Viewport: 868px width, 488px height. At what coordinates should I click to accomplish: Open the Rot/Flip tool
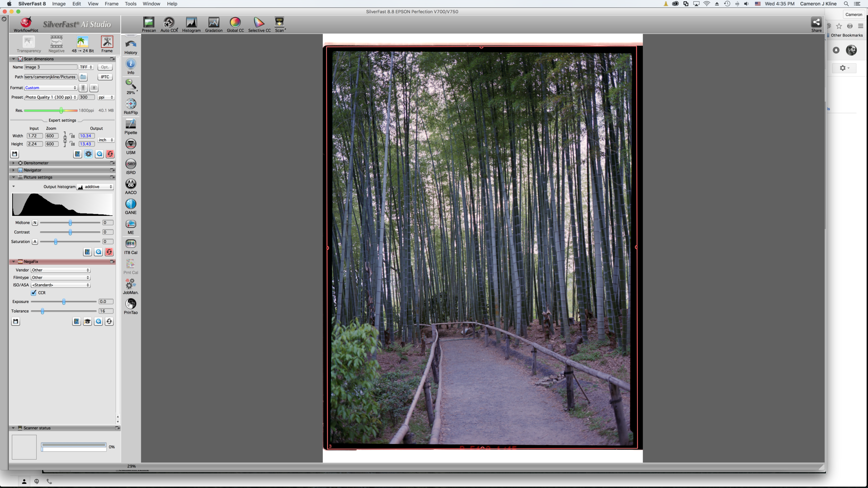click(131, 107)
